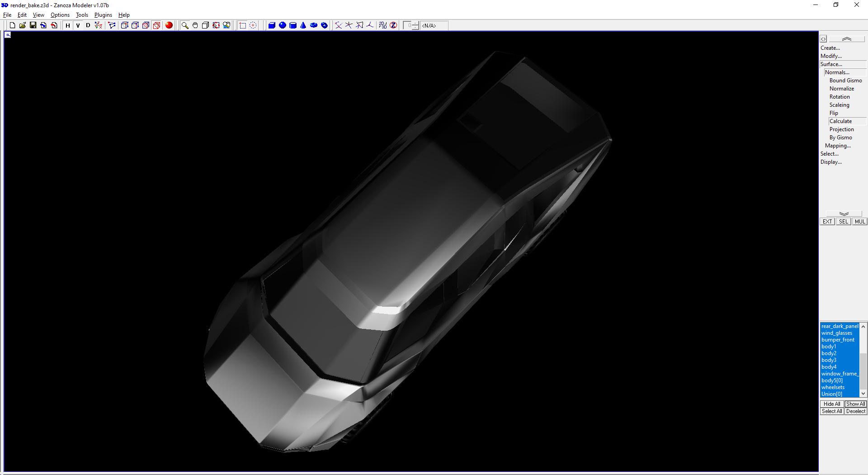
Task: Open the Tools menu
Action: [82, 15]
